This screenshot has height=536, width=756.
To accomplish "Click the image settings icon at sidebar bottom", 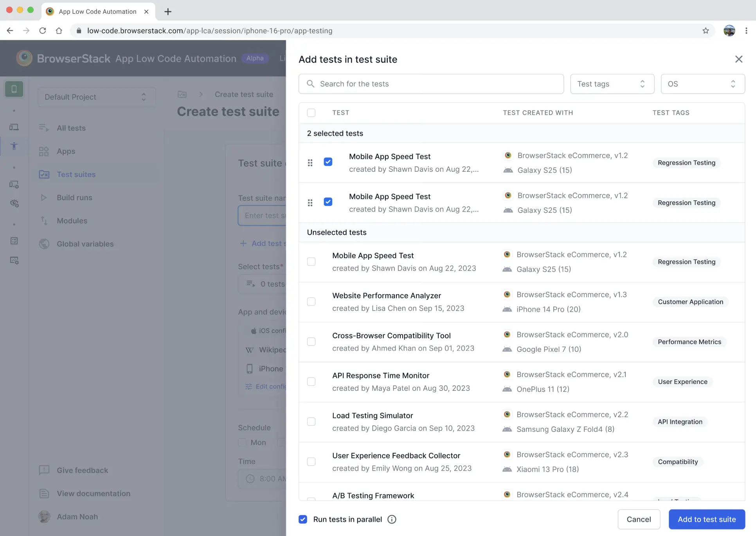I will point(14,260).
